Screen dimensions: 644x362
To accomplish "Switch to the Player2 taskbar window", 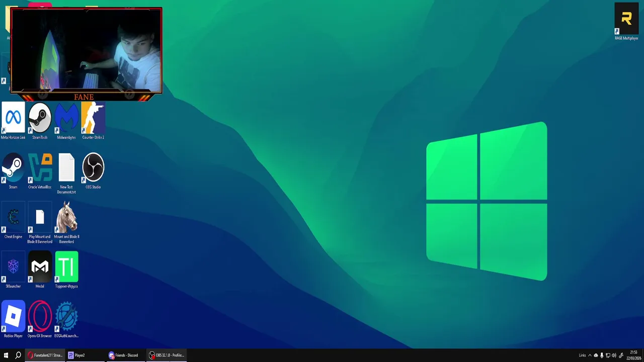I will [x=86, y=355].
